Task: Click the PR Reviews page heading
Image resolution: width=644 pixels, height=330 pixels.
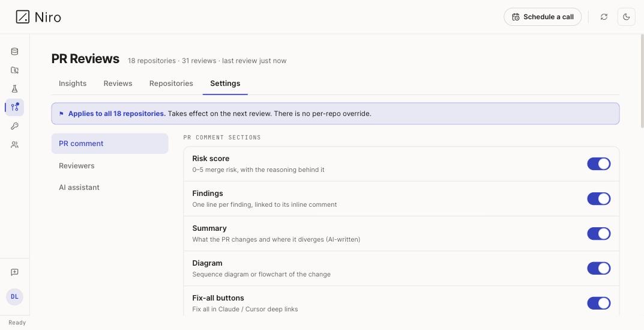Action: click(85, 59)
